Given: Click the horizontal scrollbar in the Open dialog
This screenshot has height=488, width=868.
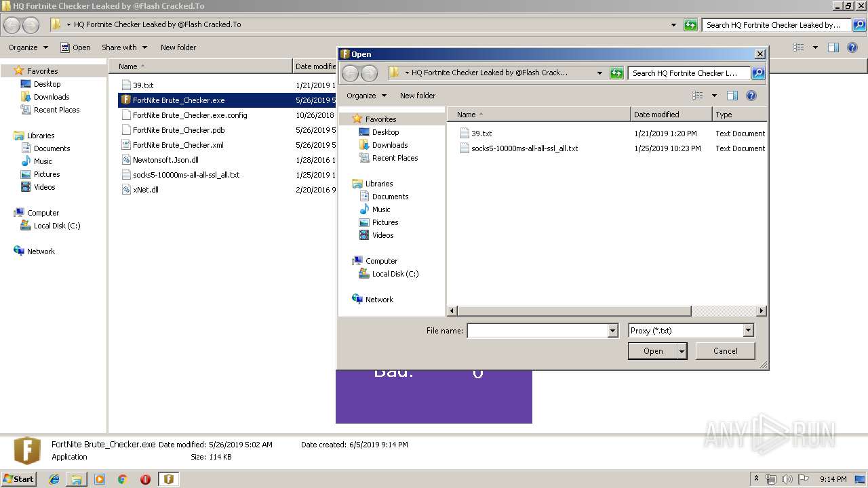Looking at the screenshot, I should click(574, 311).
